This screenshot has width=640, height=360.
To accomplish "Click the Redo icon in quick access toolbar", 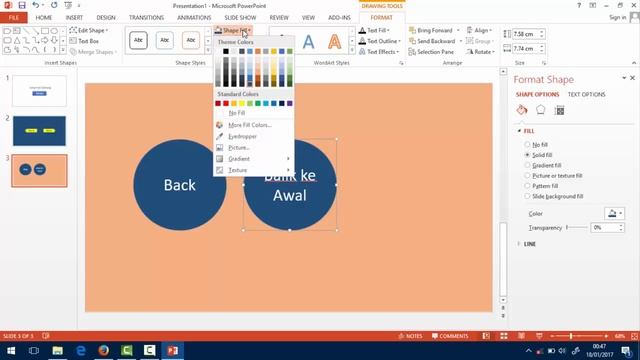I will point(54,5).
